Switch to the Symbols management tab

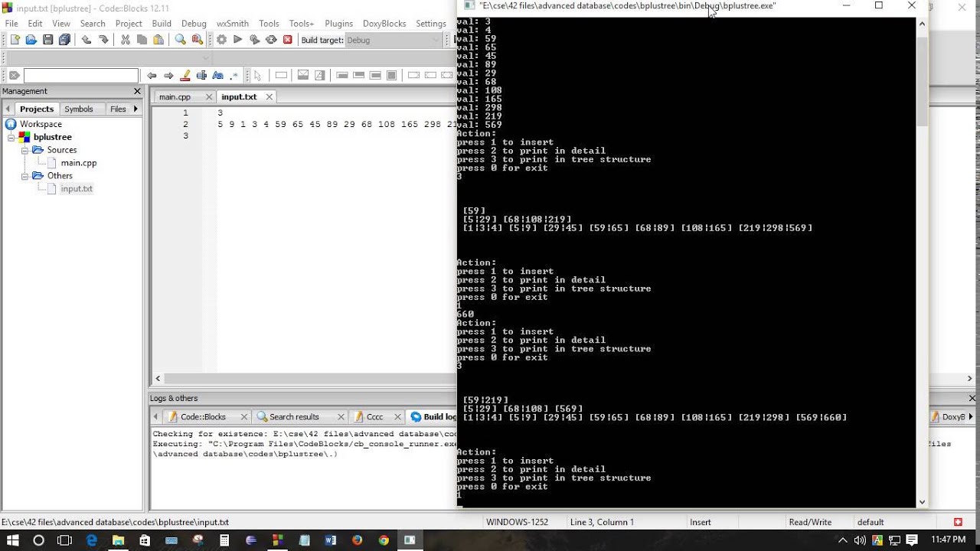point(79,109)
